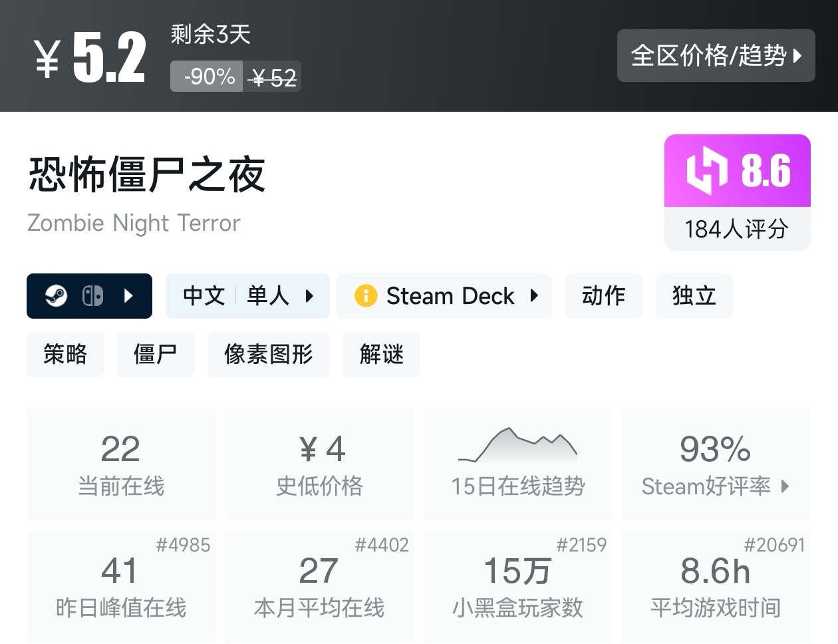
Task: Select the 动作 genre tag
Action: (x=603, y=295)
